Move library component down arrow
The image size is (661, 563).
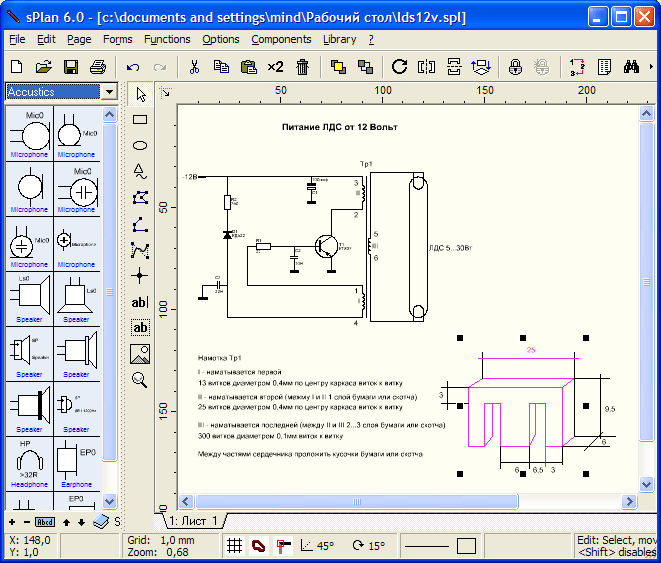[x=81, y=523]
